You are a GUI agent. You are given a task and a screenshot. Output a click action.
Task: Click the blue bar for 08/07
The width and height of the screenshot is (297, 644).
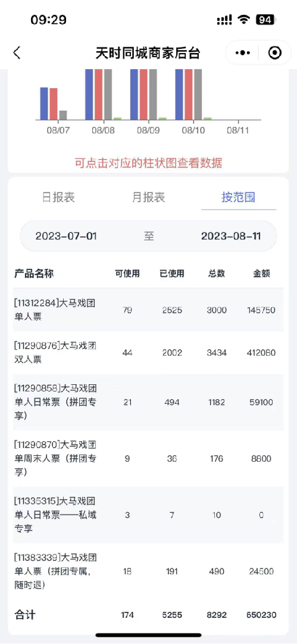[44, 104]
